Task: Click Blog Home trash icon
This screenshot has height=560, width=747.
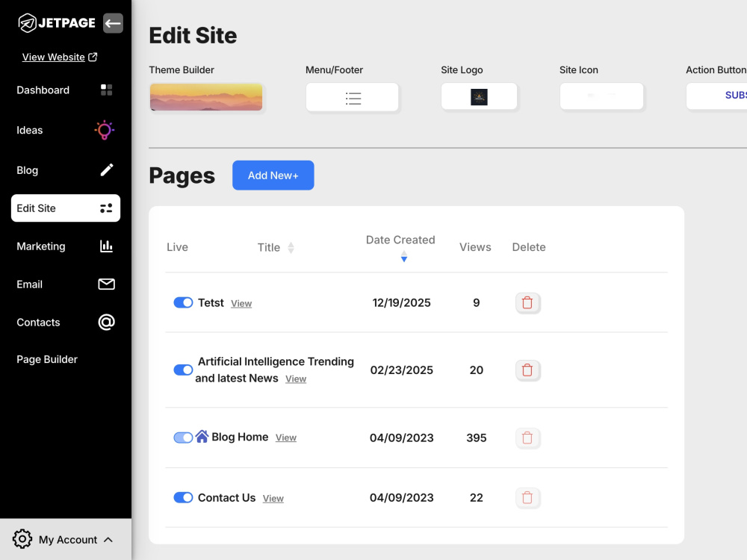Action: (x=527, y=438)
